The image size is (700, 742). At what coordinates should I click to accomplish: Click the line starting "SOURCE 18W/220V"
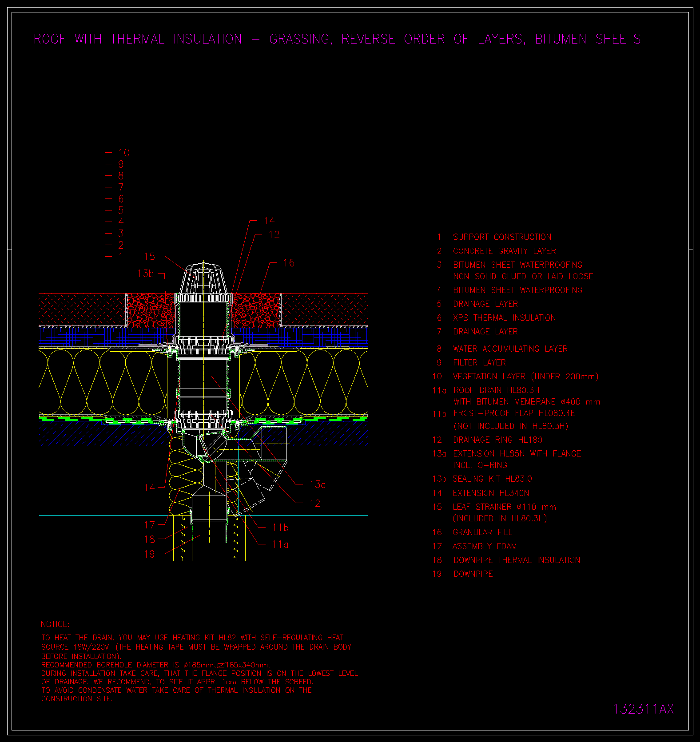tap(196, 647)
